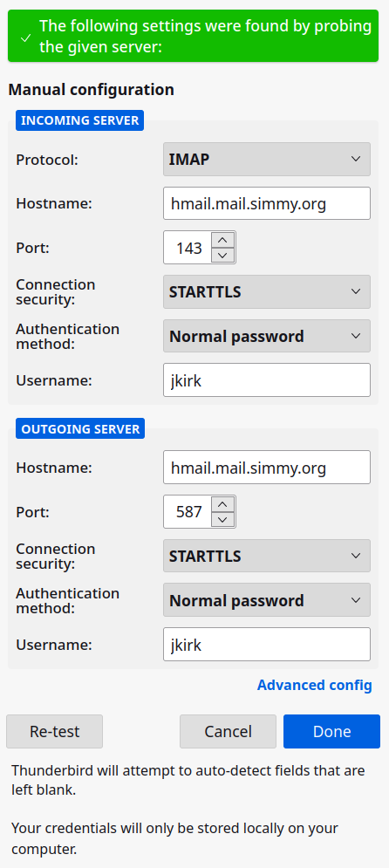Open incoming Authentication method dropdown
The height and width of the screenshot is (868, 389).
pos(267,336)
